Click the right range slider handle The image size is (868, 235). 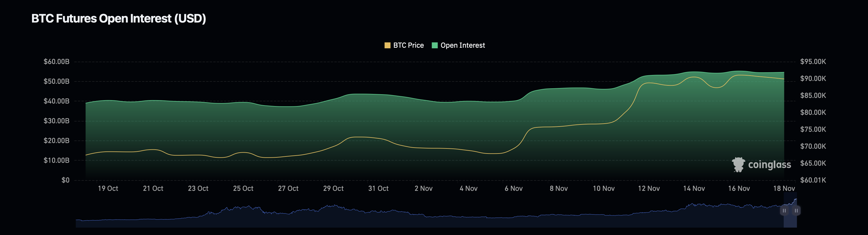pos(796,211)
